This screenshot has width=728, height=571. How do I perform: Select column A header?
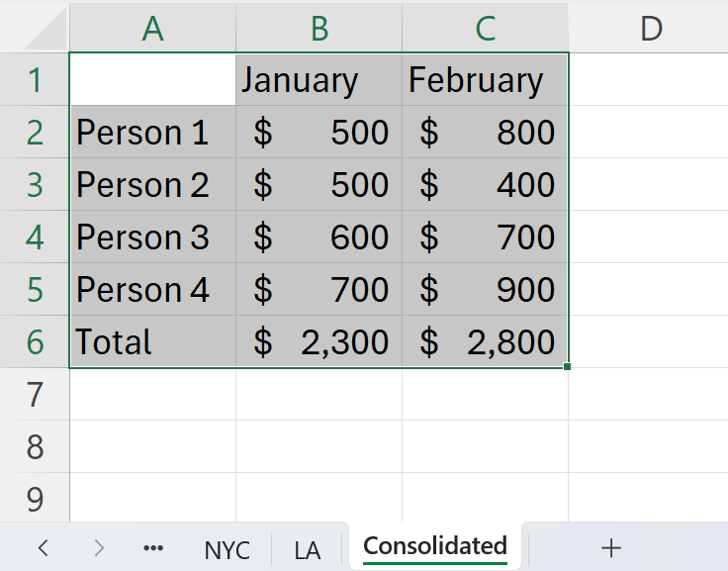152,29
